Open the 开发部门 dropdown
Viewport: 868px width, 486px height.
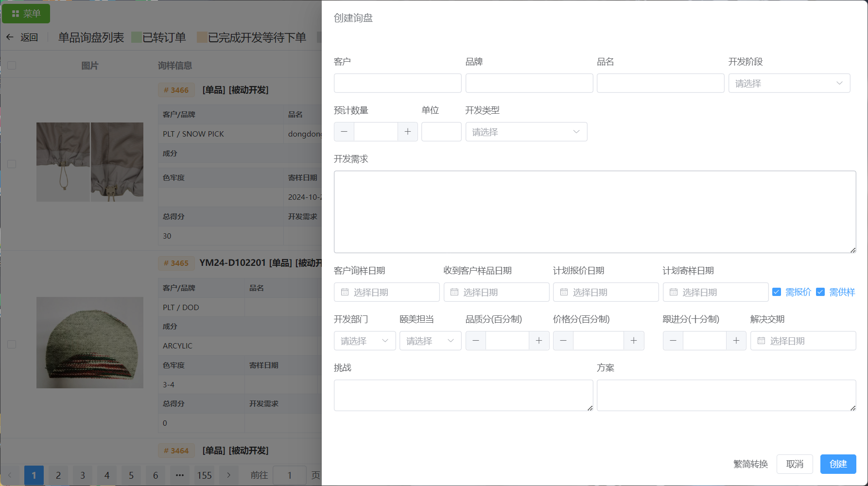(365, 341)
